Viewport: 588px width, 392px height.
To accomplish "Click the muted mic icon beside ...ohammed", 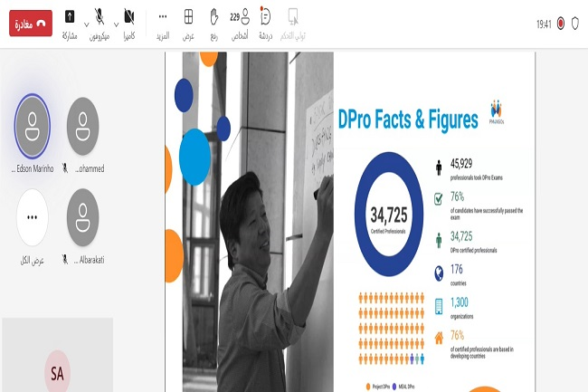I will [x=65, y=168].
